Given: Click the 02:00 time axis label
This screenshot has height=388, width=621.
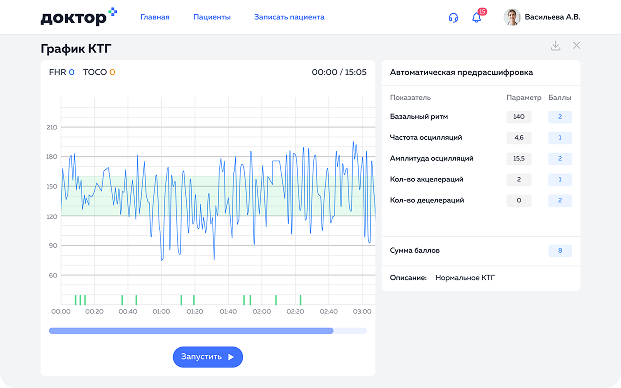Looking at the screenshot, I should point(262,312).
